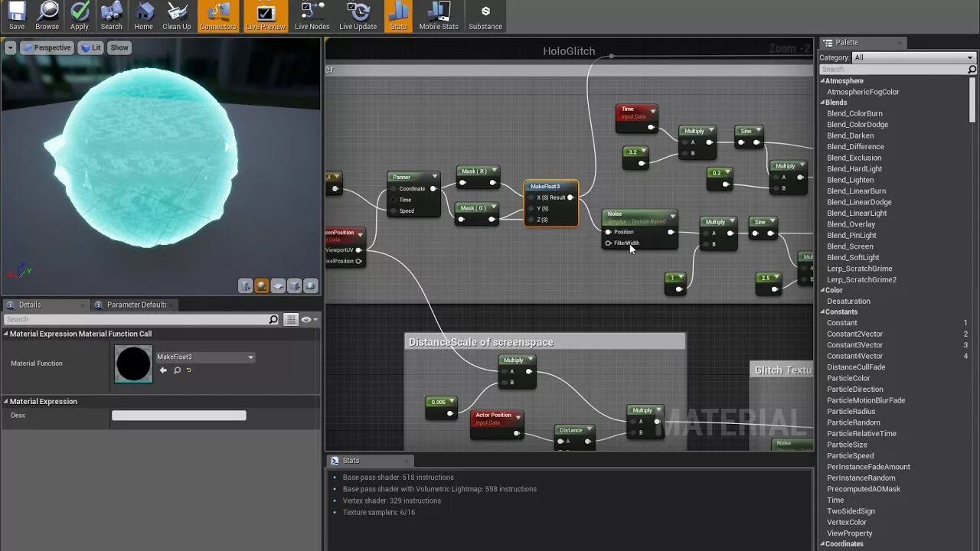This screenshot has height=551, width=980.
Task: Click the MakeFloat3 function thumbnail
Action: 133,364
